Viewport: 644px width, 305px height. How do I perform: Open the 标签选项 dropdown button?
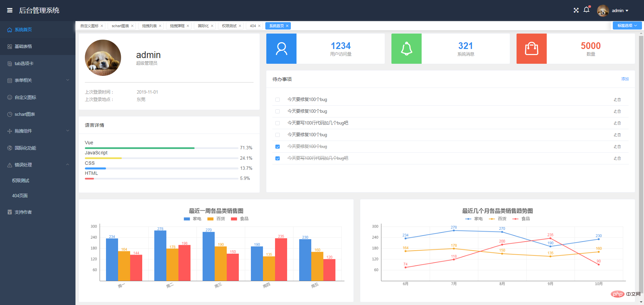627,26
